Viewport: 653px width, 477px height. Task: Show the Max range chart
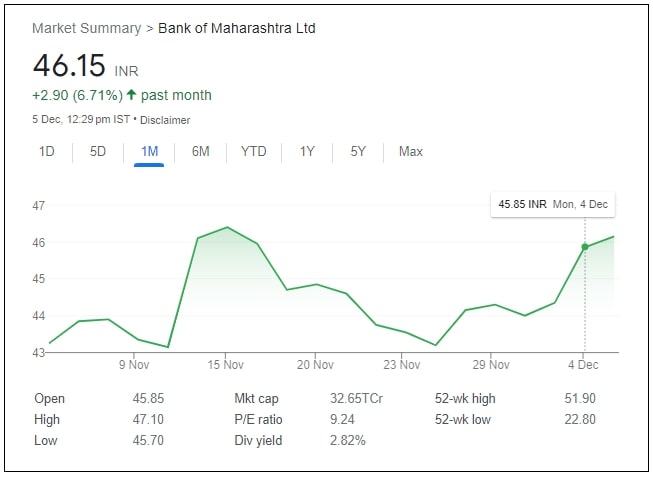(411, 151)
